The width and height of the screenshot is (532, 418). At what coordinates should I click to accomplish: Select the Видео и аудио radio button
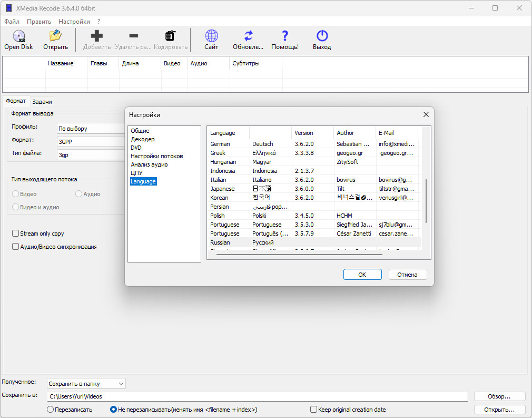[15, 207]
